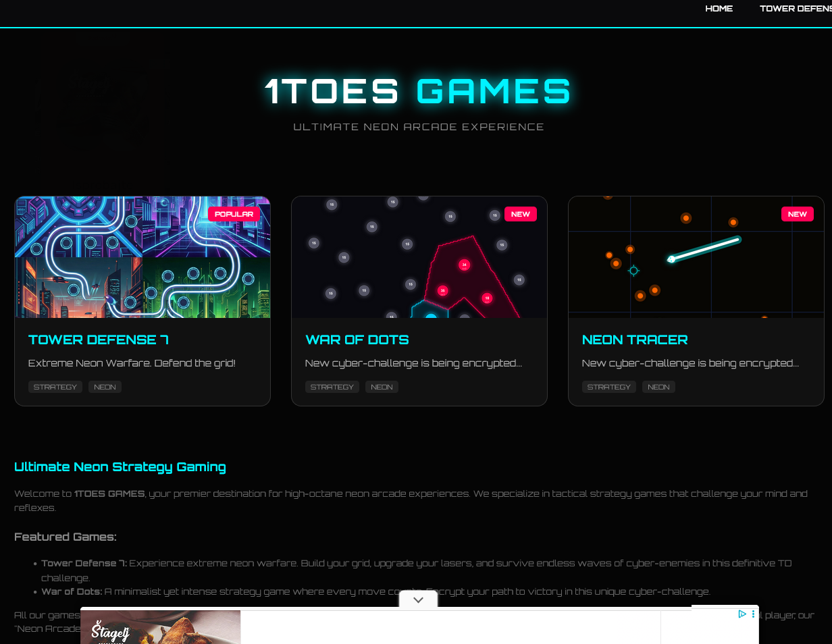Screen dimensions: 832x644
Task: Click the Tower Defense 7 title
Action: point(99,340)
